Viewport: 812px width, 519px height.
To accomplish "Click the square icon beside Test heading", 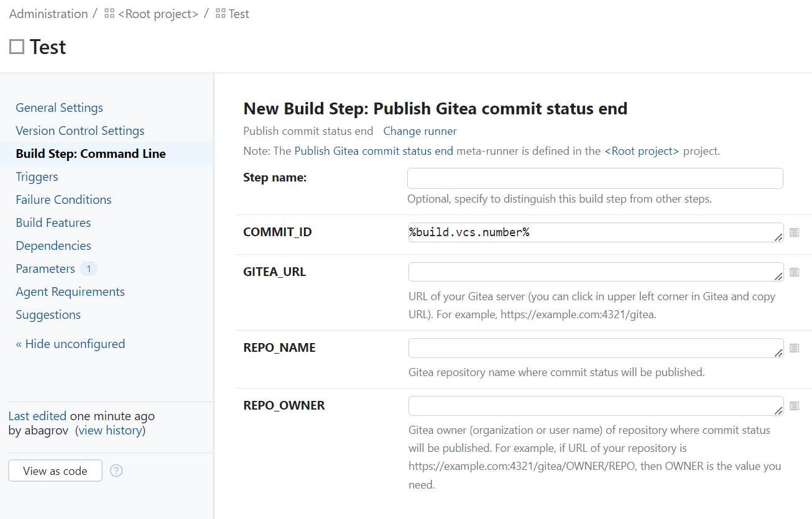I will (17, 47).
